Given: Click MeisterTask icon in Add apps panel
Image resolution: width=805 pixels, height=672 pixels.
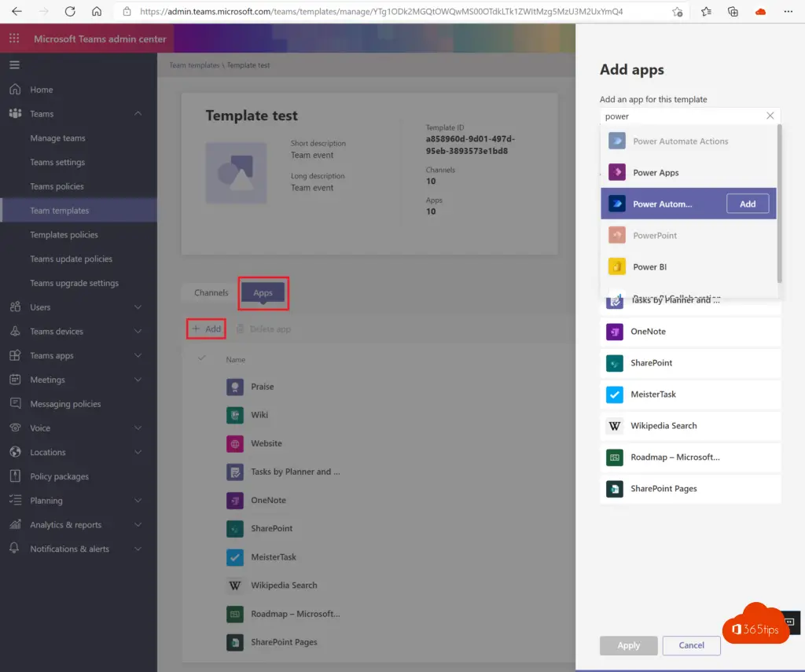Looking at the screenshot, I should (615, 395).
